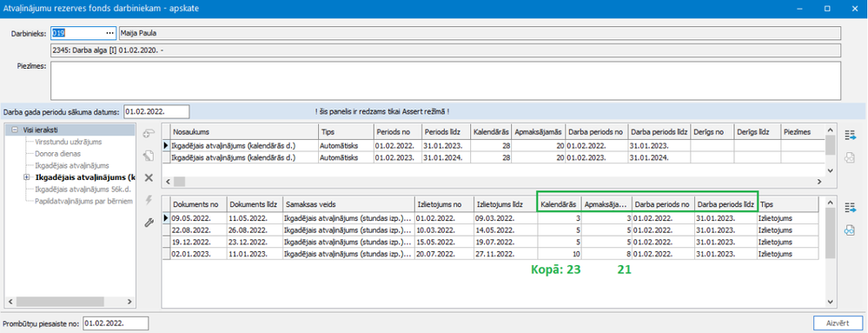
Task: Click the Aizvērt button
Action: pos(838,323)
